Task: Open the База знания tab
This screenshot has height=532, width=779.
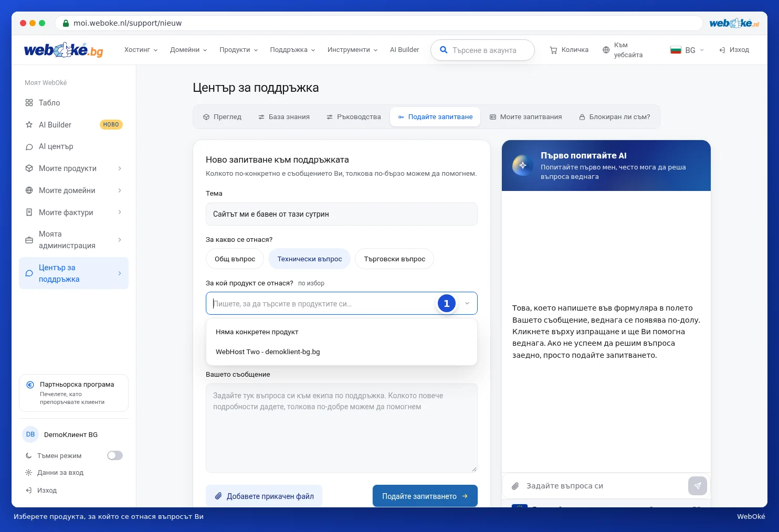Action: coord(284,117)
